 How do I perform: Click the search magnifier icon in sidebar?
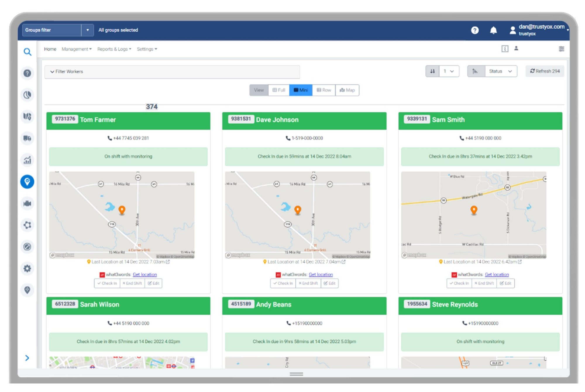(x=27, y=52)
